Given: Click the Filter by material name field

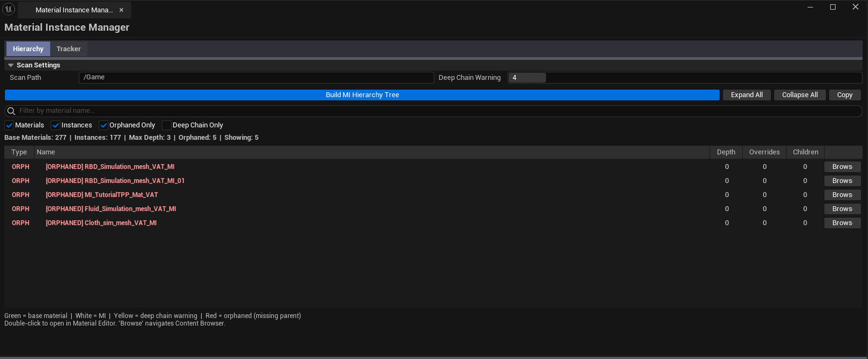Looking at the screenshot, I should pyautogui.click(x=433, y=111).
